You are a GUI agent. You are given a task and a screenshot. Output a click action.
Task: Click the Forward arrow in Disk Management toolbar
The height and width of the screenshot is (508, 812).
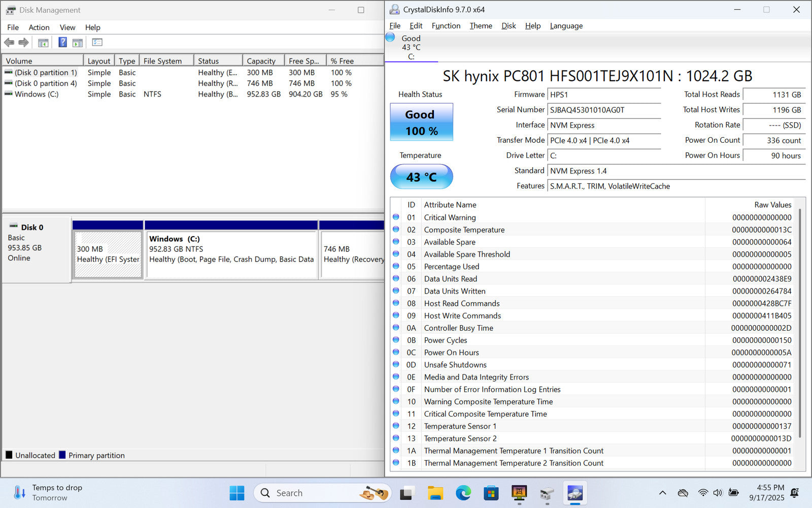[23, 43]
